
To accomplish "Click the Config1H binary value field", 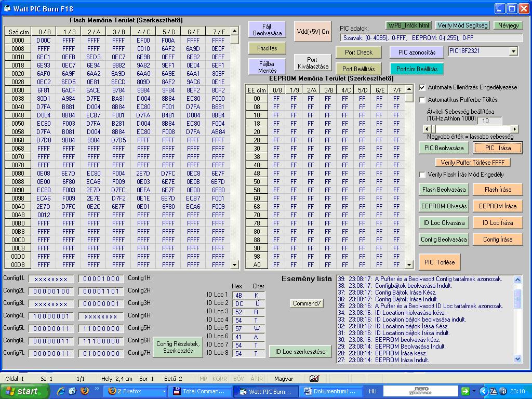I will click(101, 279).
